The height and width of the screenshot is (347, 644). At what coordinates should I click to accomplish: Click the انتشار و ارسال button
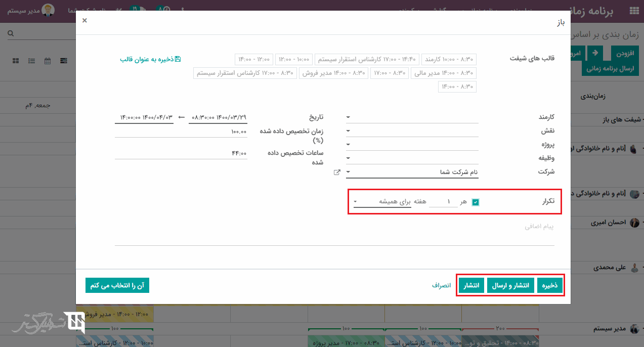[511, 286]
